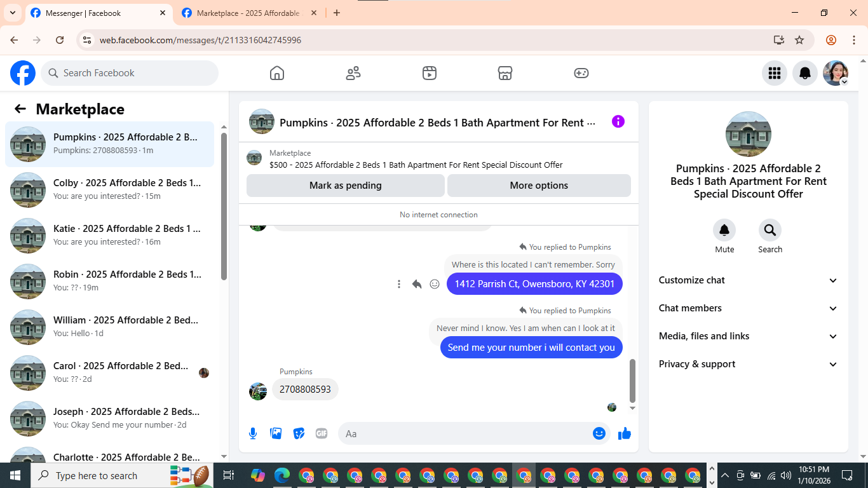The width and height of the screenshot is (868, 488).
Task: React to the address message smiley
Action: 435,284
